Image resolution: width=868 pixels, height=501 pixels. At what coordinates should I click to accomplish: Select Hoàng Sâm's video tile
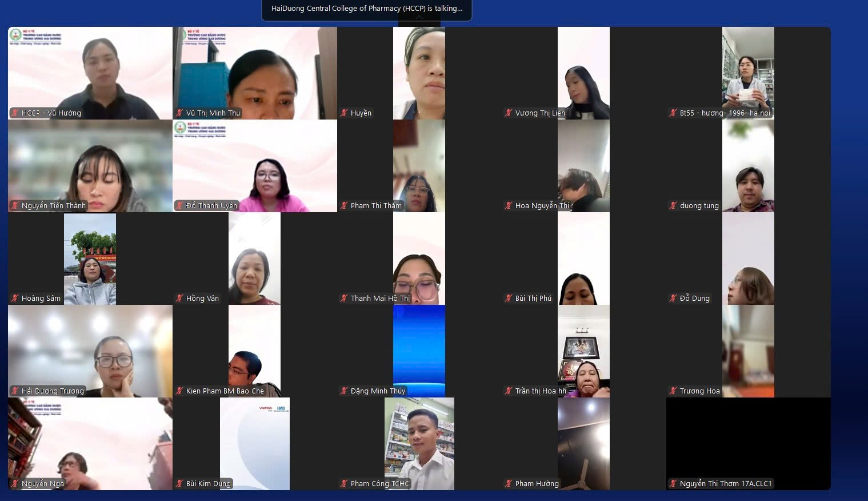click(x=90, y=257)
